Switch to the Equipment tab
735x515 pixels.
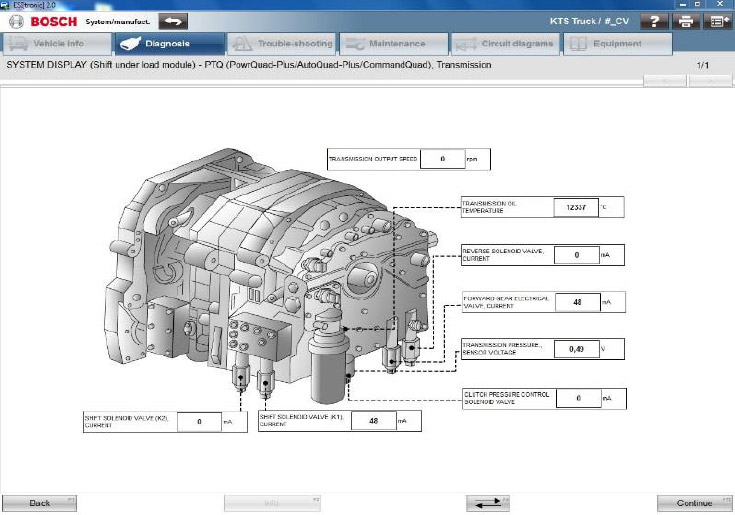pyautogui.click(x=618, y=44)
